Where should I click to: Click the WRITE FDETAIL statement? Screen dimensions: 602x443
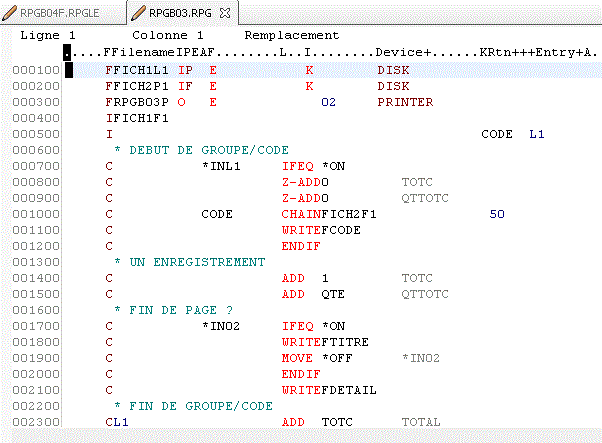point(329,390)
